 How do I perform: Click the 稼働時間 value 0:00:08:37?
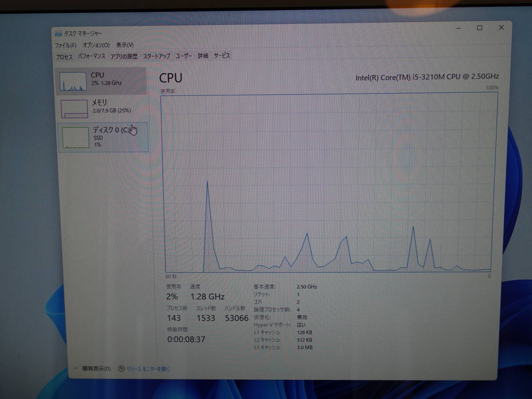186,340
